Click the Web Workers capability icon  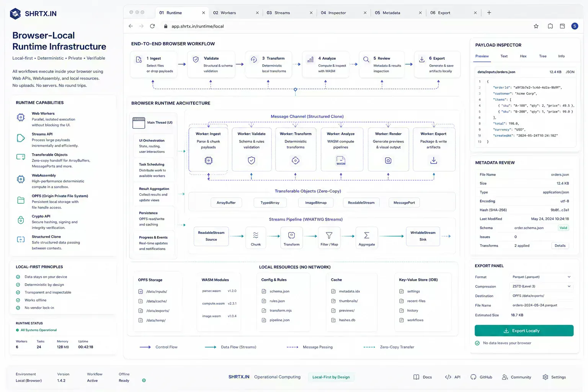(x=21, y=118)
